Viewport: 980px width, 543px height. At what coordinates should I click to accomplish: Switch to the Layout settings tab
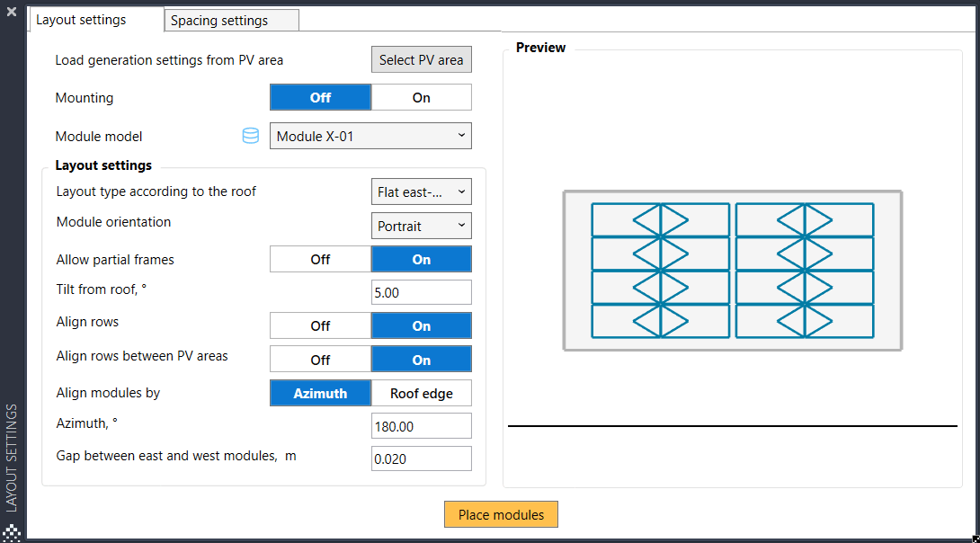(95, 20)
